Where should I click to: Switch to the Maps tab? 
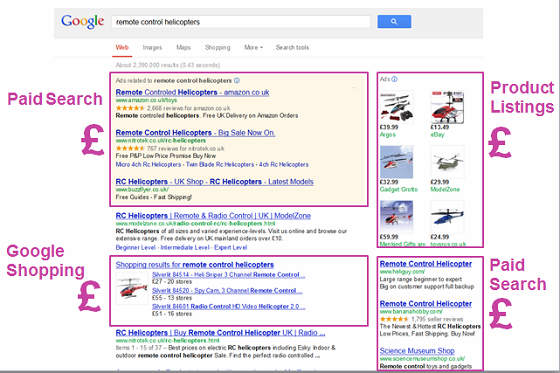[x=183, y=48]
